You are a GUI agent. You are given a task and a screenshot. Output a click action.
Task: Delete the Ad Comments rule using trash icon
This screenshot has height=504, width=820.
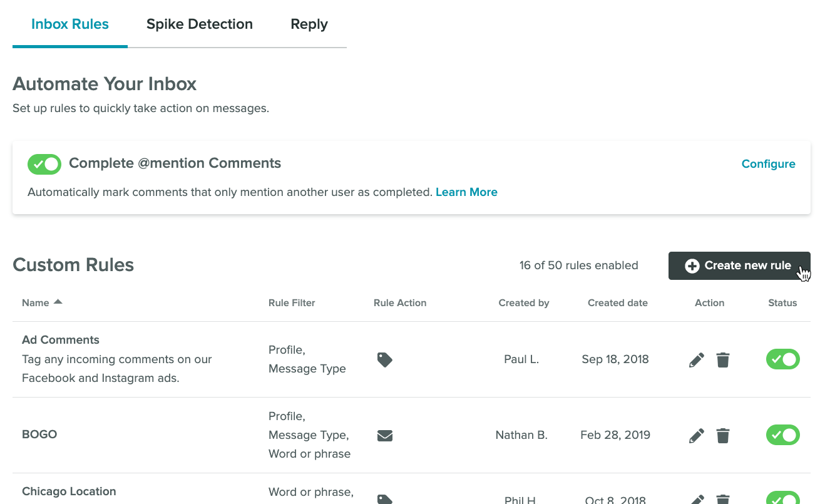(x=723, y=359)
